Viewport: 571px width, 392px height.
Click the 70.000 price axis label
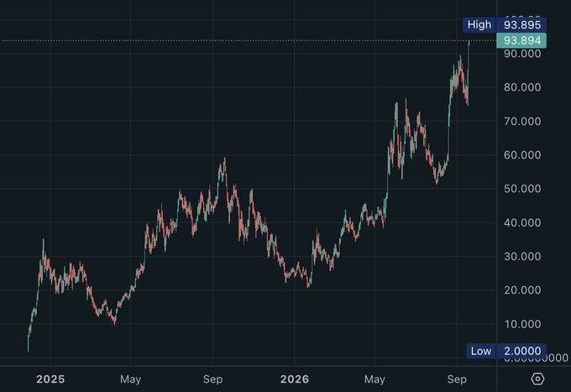pos(522,121)
